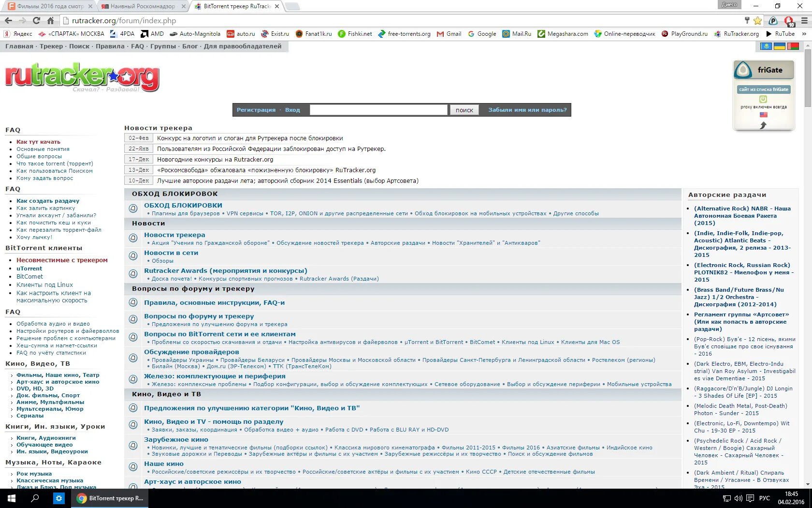Expand Обучающее видео category
This screenshot has height=508, width=812.
(x=44, y=445)
